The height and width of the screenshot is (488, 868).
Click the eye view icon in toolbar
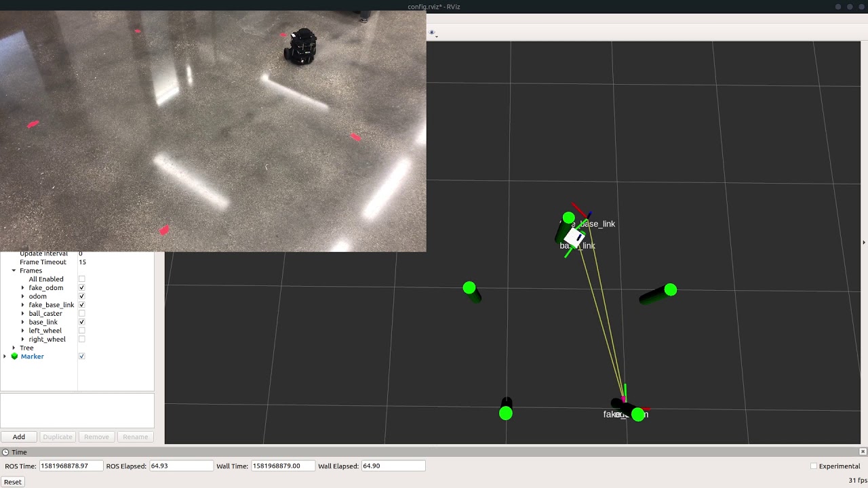431,33
